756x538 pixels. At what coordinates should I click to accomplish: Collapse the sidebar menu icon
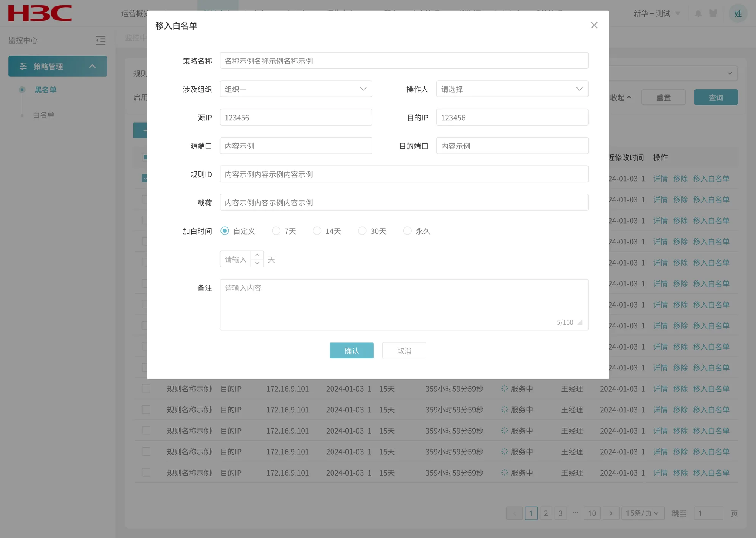tap(101, 40)
